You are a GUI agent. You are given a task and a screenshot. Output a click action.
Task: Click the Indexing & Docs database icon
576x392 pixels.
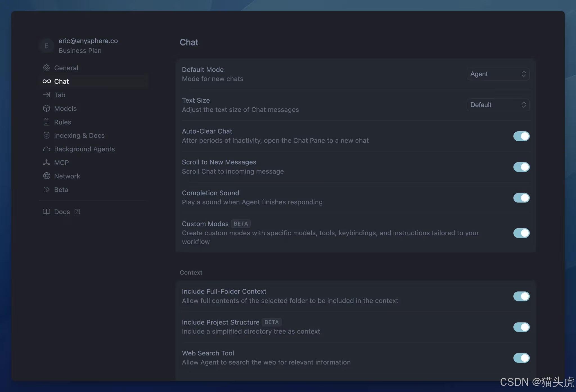click(46, 135)
